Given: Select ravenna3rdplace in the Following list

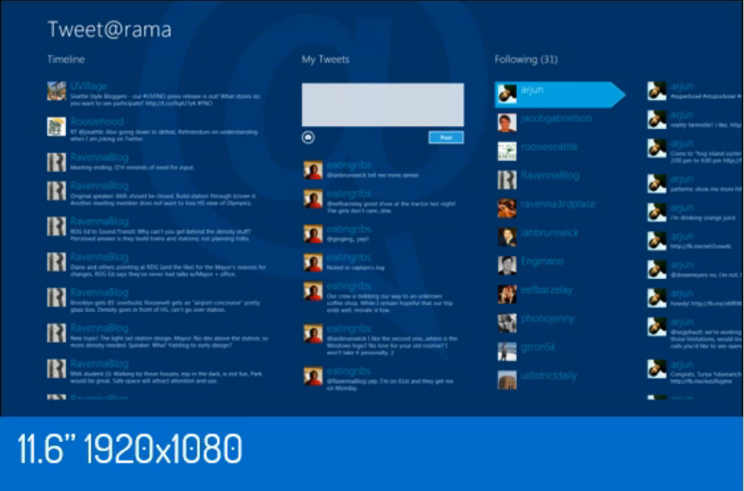Looking at the screenshot, I should pyautogui.click(x=560, y=209).
